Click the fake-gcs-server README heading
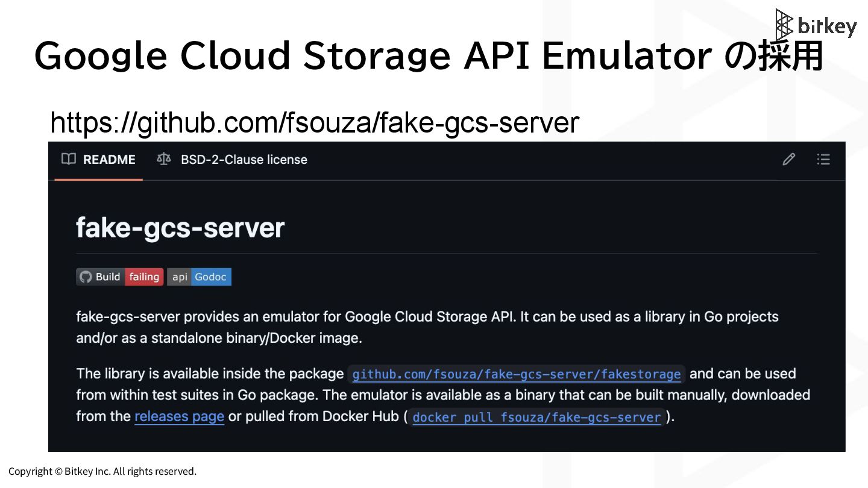This screenshot has height=488, width=868. coord(180,228)
